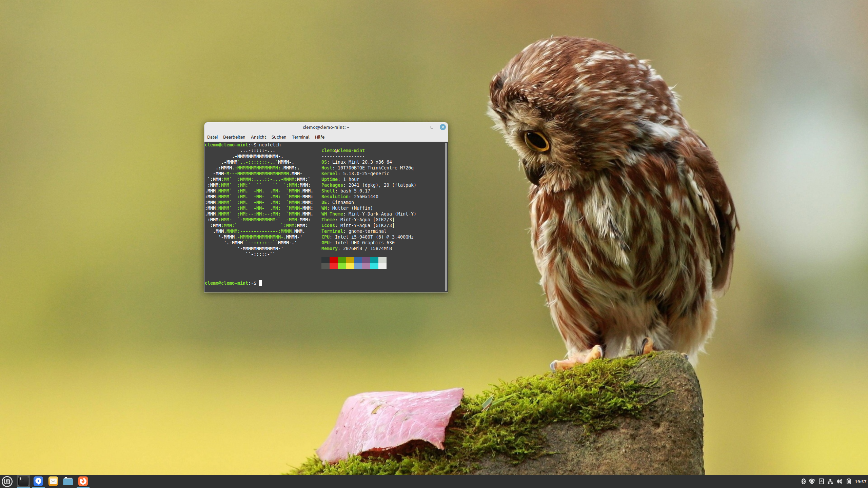Click the Terminal icon in the panel
Image resolution: width=868 pixels, height=488 pixels.
(23, 481)
